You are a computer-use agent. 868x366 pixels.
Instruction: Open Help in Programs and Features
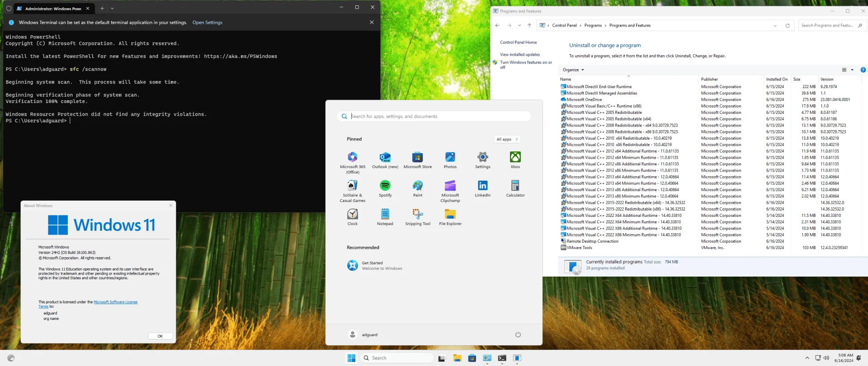point(863,70)
